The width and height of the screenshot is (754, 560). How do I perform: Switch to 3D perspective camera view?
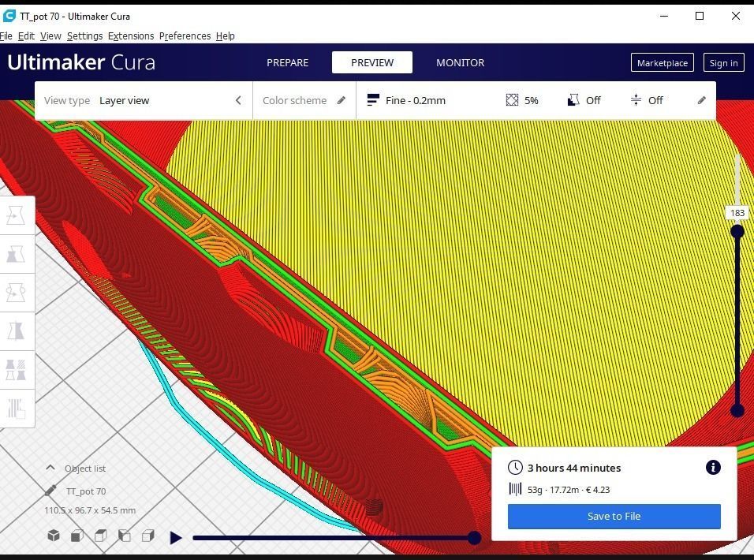[x=54, y=536]
